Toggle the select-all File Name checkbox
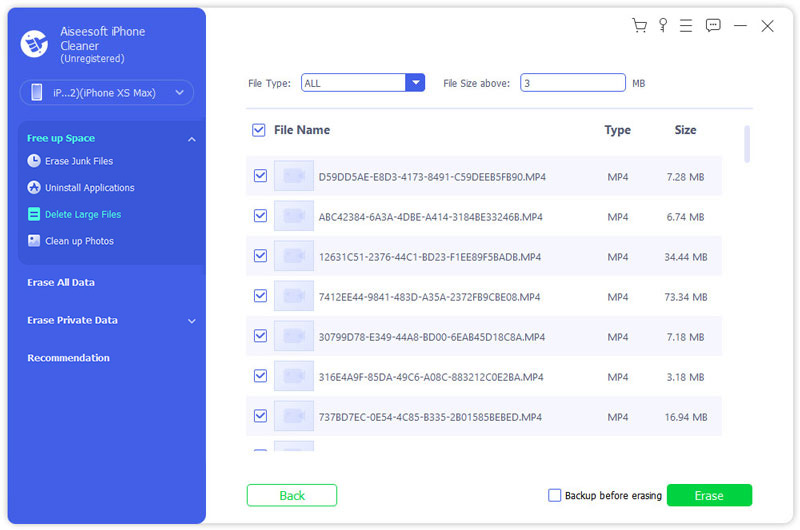This screenshot has height=530, width=800. tap(259, 130)
